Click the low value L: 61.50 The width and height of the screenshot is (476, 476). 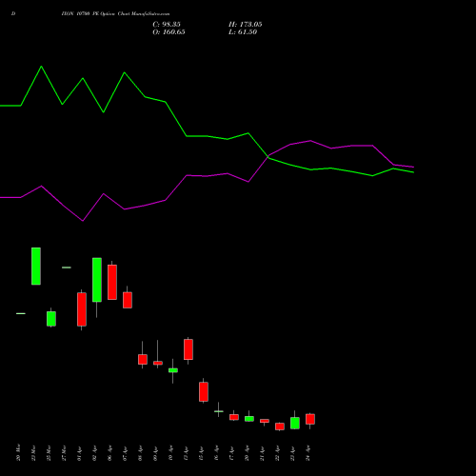[x=243, y=32]
